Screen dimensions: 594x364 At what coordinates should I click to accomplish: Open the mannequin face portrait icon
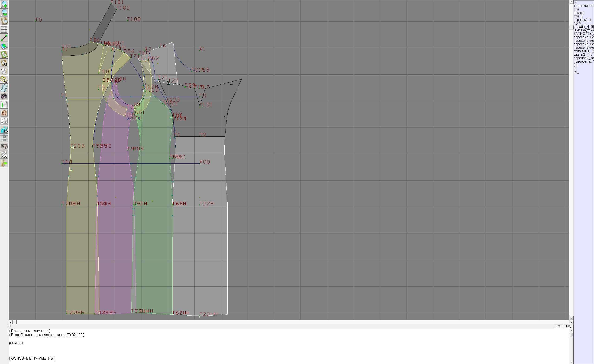(x=4, y=113)
